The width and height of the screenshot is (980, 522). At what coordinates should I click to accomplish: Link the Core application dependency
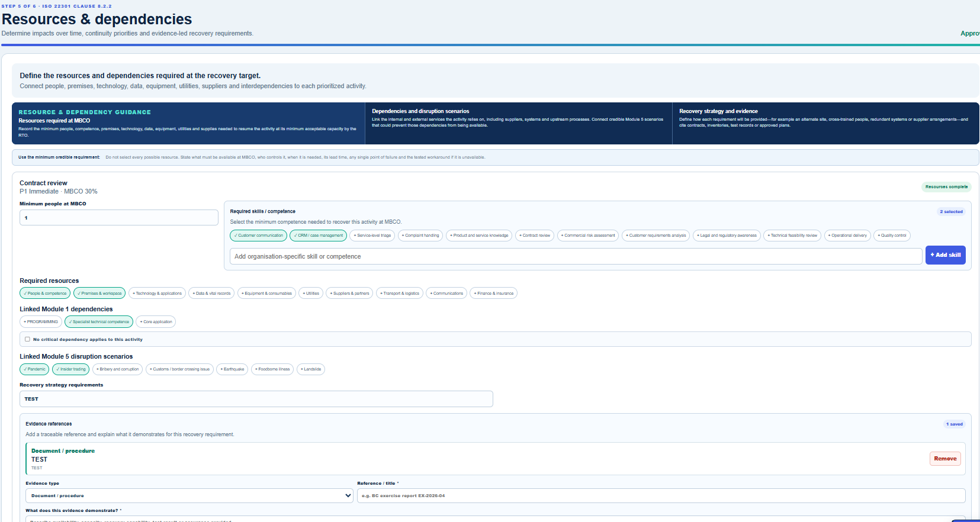pos(156,322)
